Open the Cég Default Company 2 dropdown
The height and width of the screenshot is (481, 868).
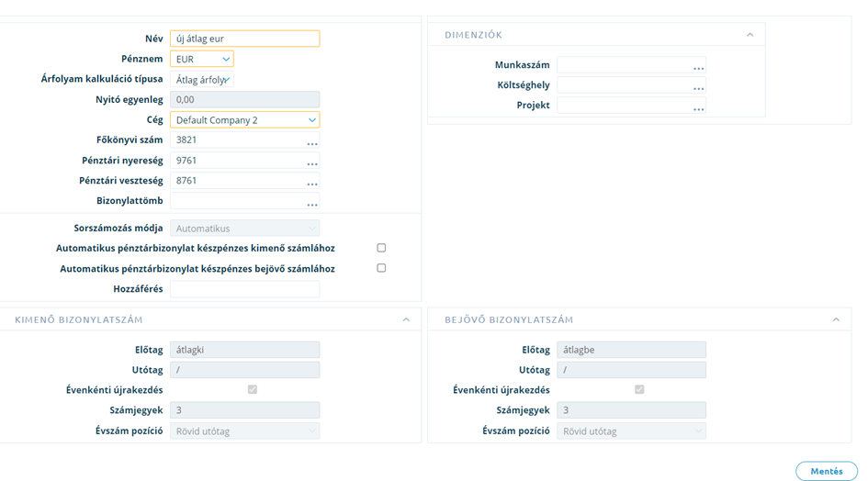pyautogui.click(x=244, y=119)
